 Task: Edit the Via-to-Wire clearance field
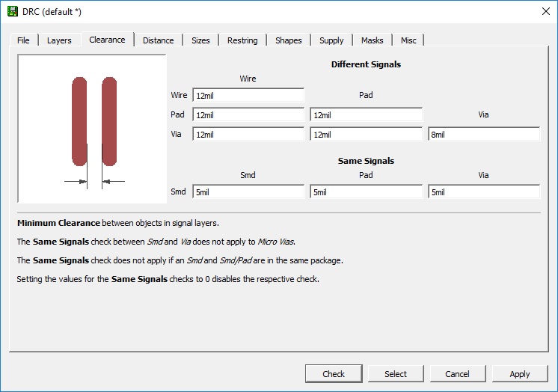click(x=248, y=135)
